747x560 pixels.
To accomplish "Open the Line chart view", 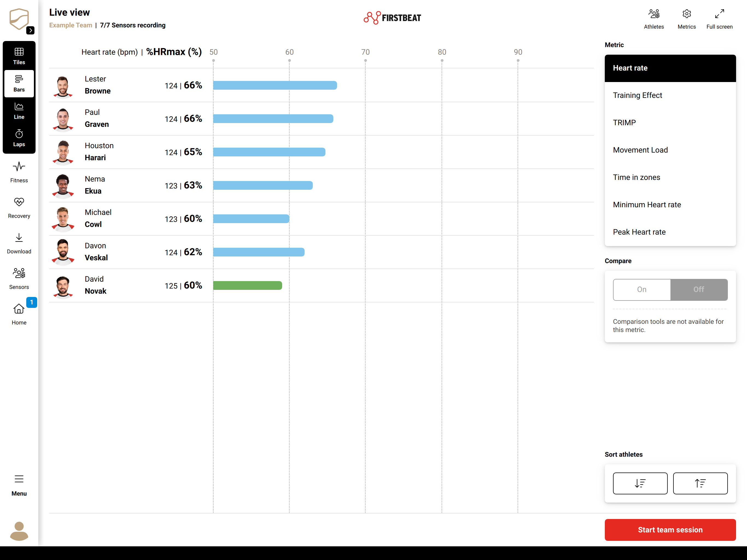I will [19, 111].
